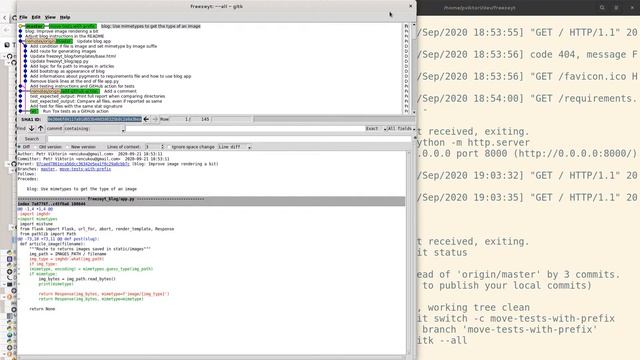Click the Search button
The image size is (640, 360).
pyautogui.click(x=31, y=139)
